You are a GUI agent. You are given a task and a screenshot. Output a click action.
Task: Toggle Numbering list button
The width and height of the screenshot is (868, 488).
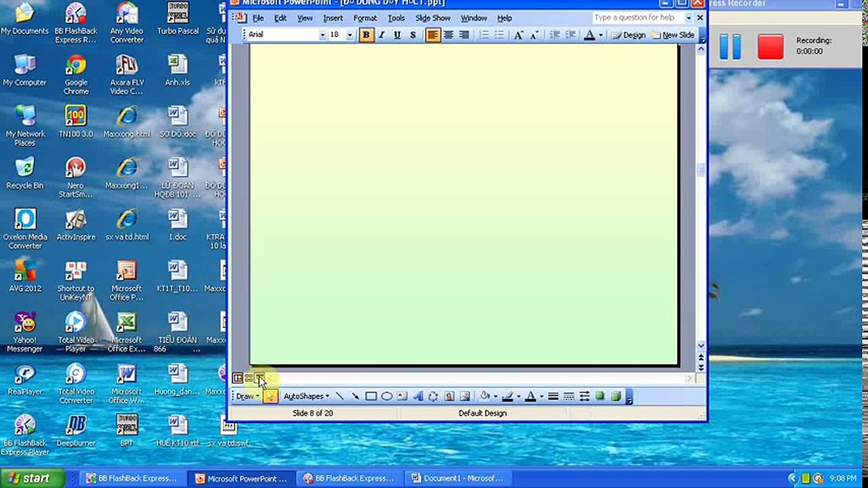[x=484, y=35]
